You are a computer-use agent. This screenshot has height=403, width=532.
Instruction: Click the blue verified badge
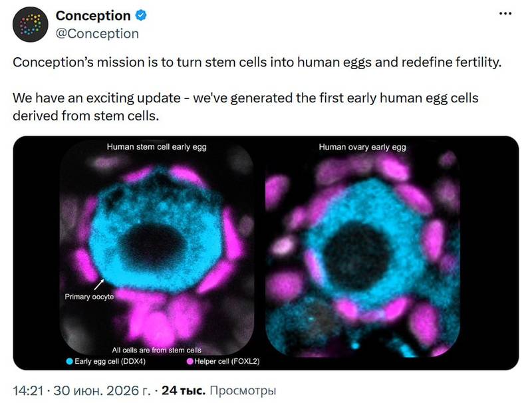click(x=141, y=15)
